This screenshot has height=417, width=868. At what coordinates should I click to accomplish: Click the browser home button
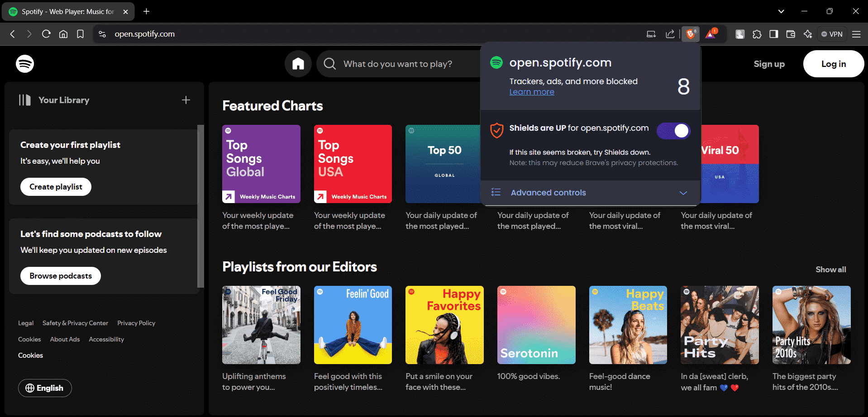click(x=63, y=34)
